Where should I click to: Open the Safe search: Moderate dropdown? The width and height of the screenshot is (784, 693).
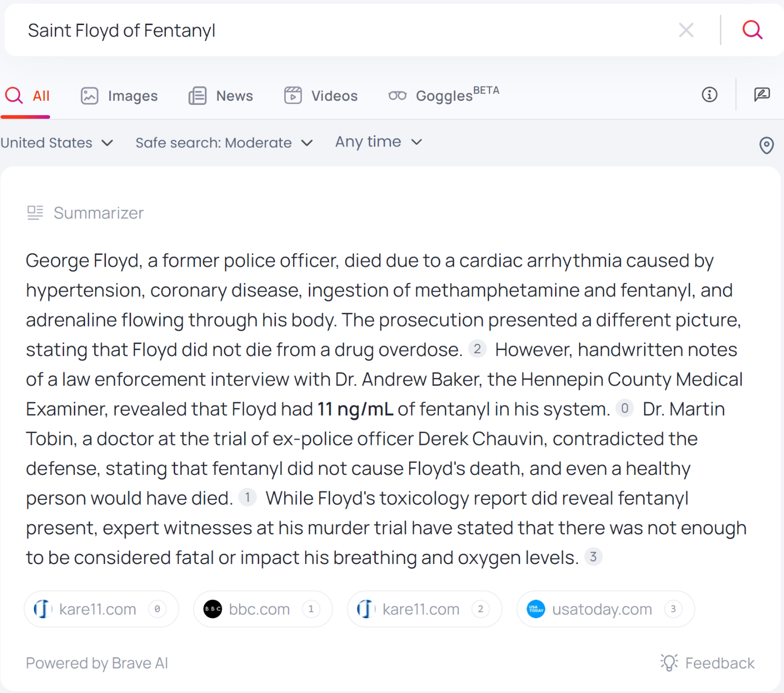[224, 143]
